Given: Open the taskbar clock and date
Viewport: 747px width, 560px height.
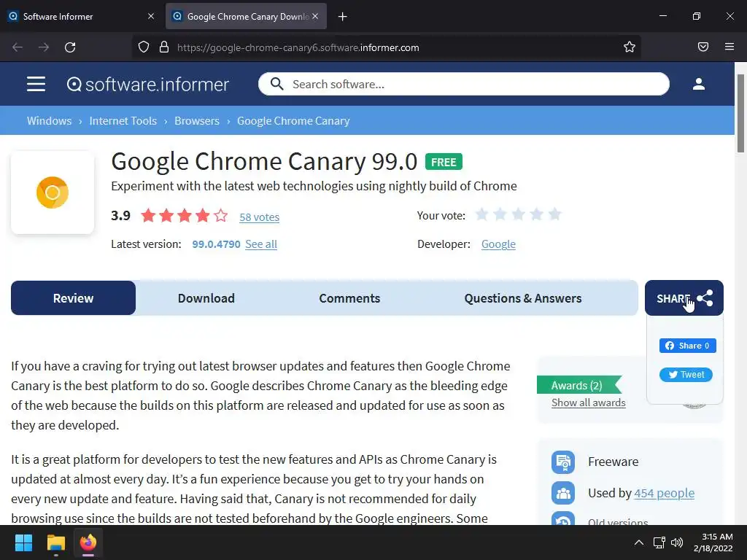Looking at the screenshot, I should pos(713,542).
